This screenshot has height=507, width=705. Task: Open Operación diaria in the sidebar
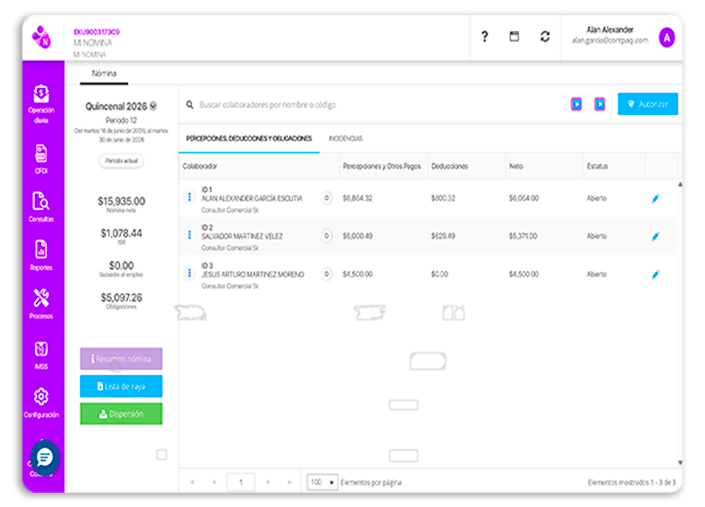click(41, 104)
